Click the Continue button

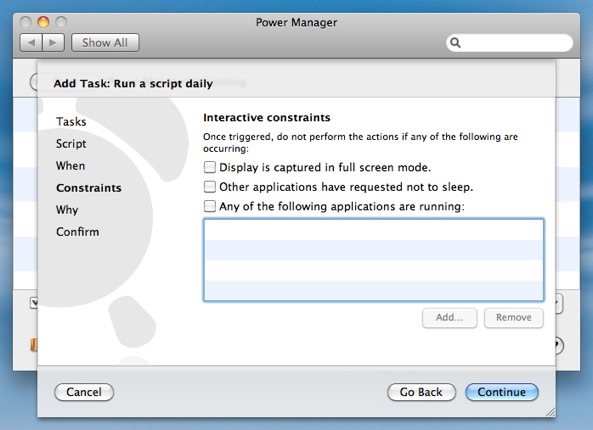coord(501,392)
